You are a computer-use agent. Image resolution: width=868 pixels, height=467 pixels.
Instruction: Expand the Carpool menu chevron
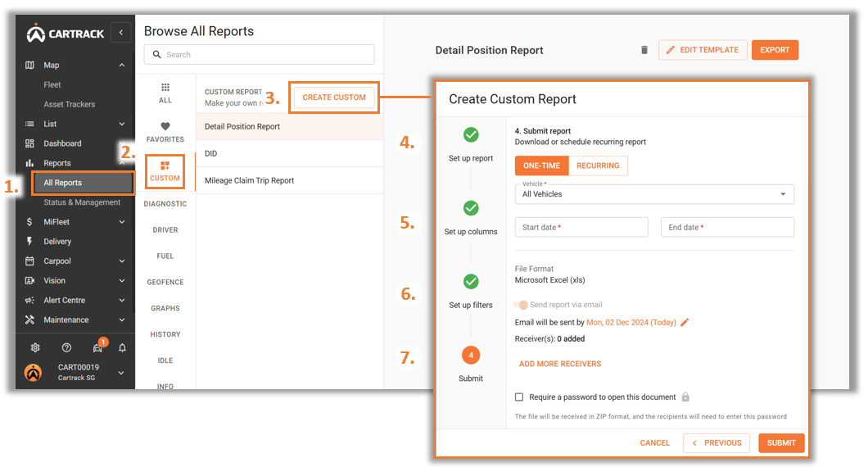click(x=122, y=261)
